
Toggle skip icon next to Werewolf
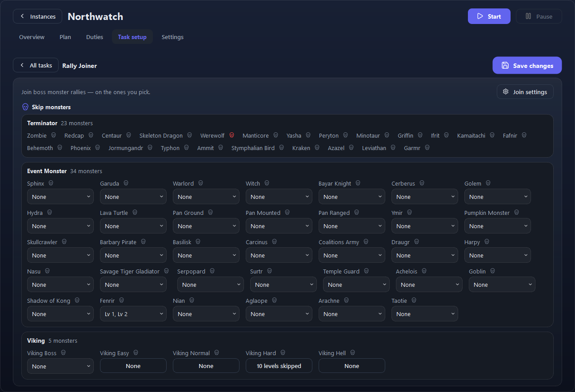[x=232, y=135]
